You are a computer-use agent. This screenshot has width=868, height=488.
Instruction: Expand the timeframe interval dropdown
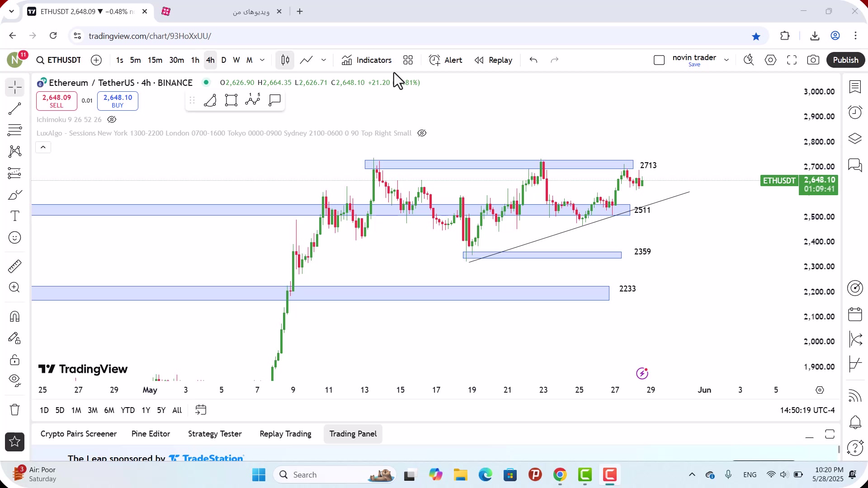click(x=262, y=60)
